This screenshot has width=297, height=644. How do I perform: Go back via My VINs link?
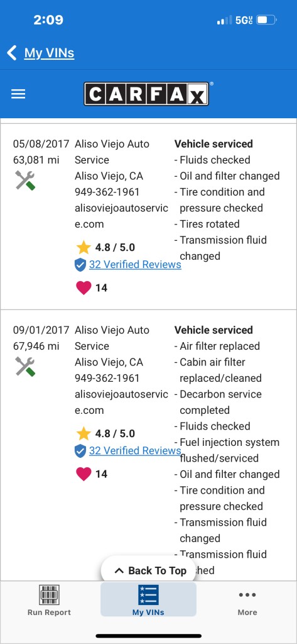click(x=49, y=53)
